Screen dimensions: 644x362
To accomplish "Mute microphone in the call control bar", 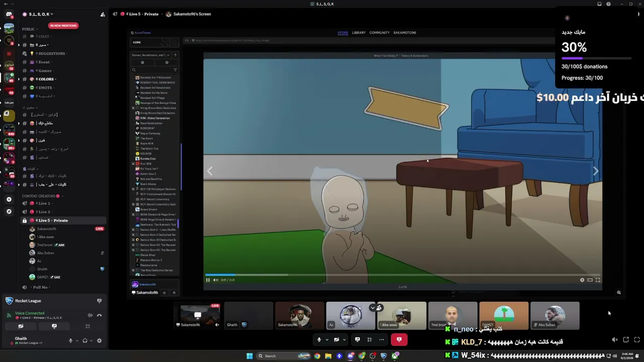I will tap(319, 340).
